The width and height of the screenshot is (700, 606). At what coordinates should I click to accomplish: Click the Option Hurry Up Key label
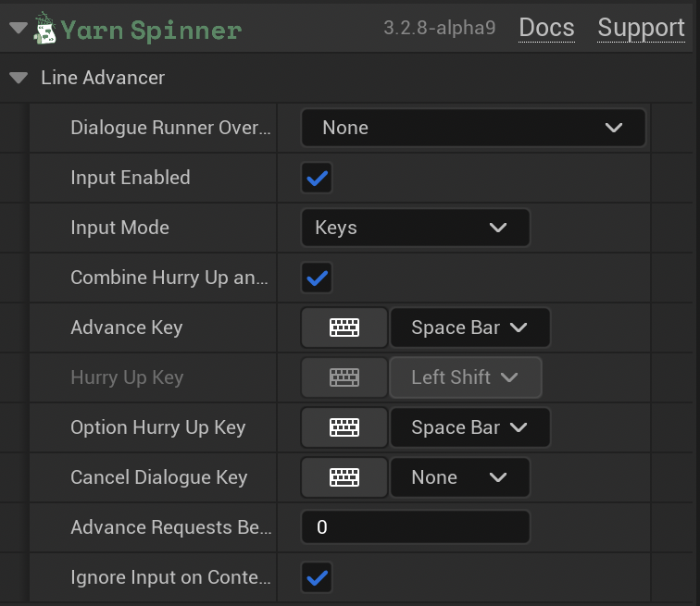(158, 427)
